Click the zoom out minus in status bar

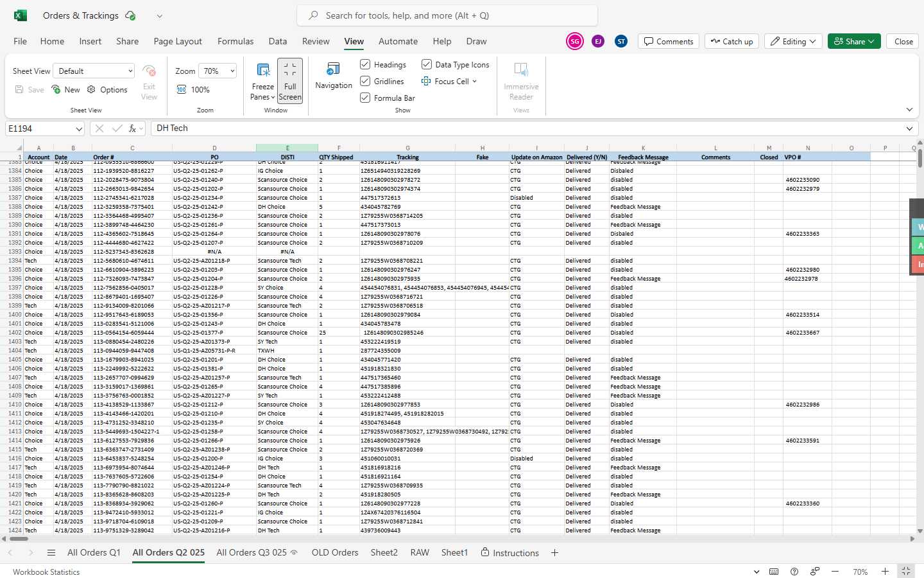(x=835, y=572)
